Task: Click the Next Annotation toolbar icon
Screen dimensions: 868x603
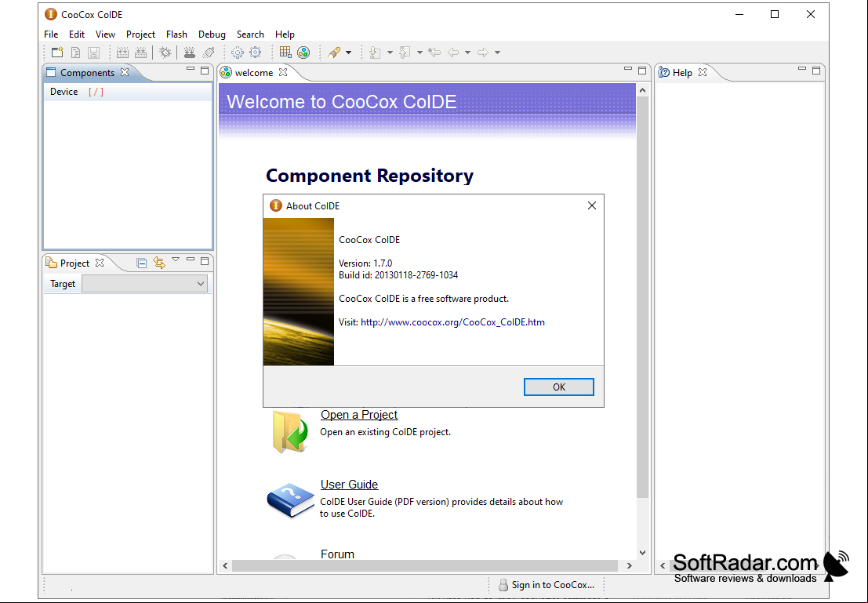Action: (375, 53)
